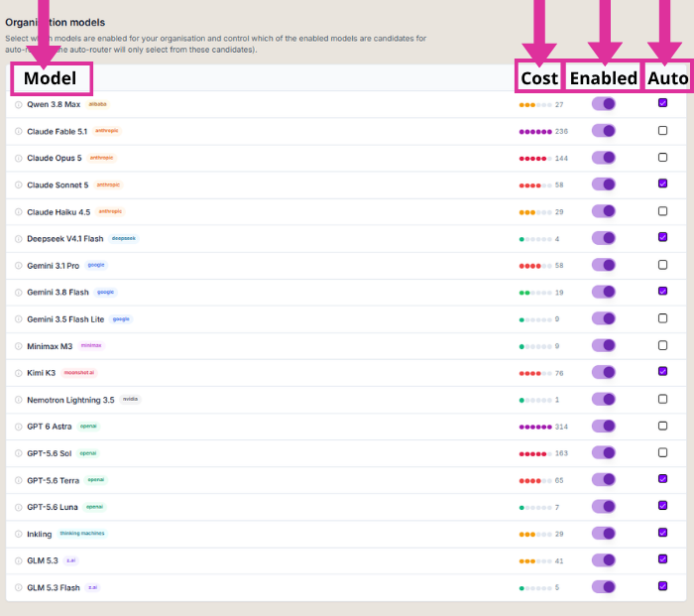Image resolution: width=694 pixels, height=616 pixels.
Task: Click cost value 314 for GPT 6 Astra
Action: point(561,427)
